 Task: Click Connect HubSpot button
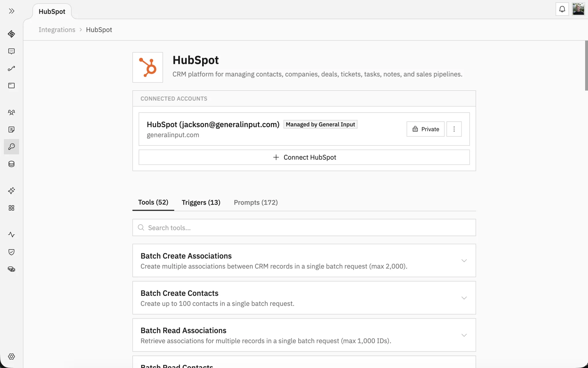click(x=304, y=157)
